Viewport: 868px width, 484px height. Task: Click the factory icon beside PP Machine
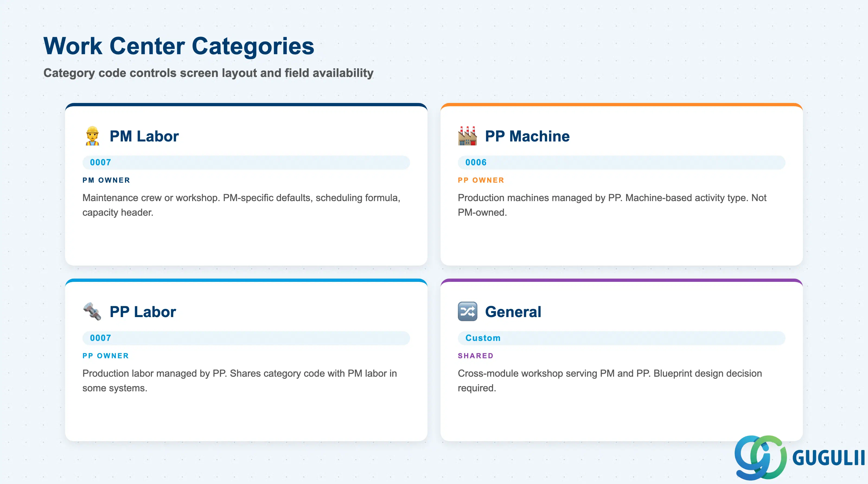pos(467,136)
